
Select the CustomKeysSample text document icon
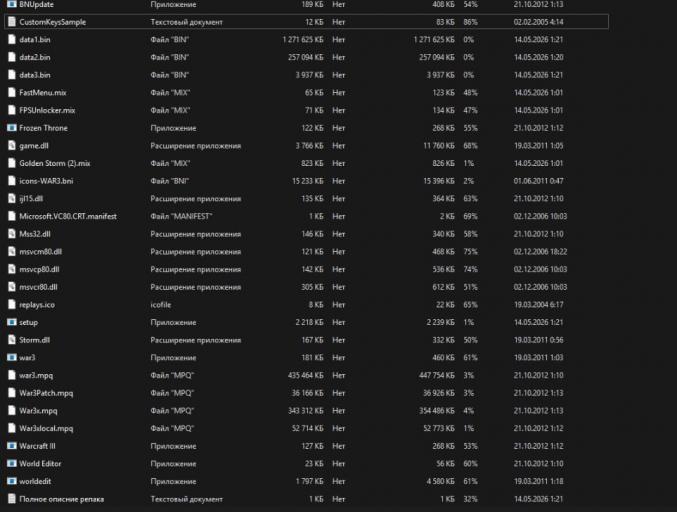coord(12,22)
